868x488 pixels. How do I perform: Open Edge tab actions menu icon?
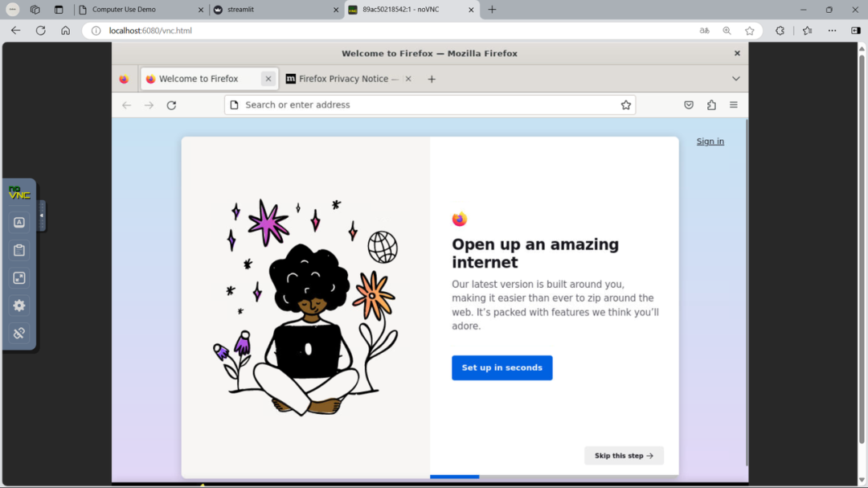click(59, 10)
